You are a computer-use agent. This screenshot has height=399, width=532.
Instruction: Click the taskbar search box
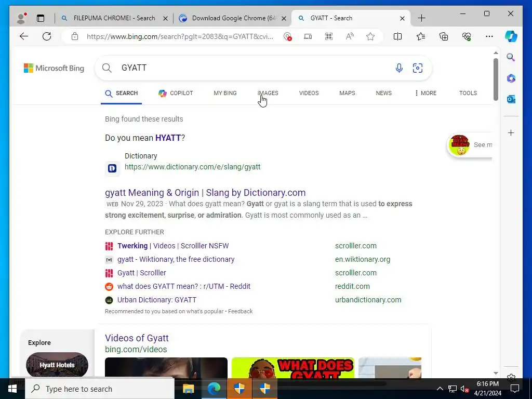(100, 389)
